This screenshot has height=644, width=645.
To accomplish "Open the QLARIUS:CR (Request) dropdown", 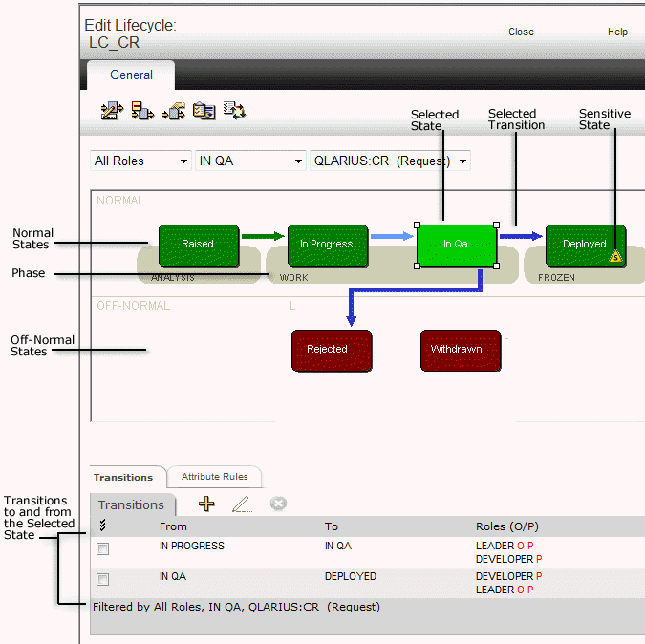I will point(391,161).
